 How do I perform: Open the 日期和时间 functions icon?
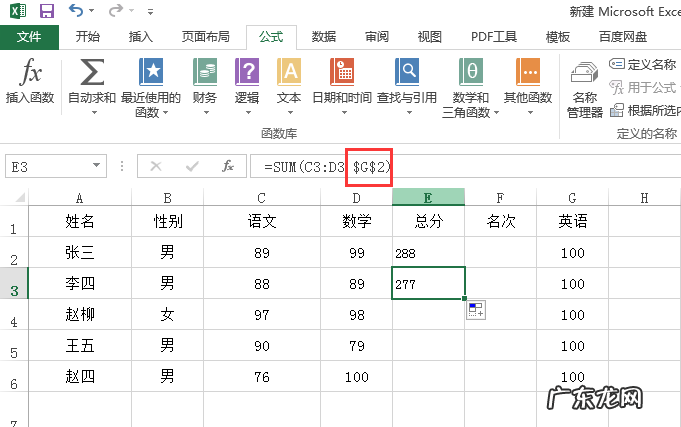(342, 72)
